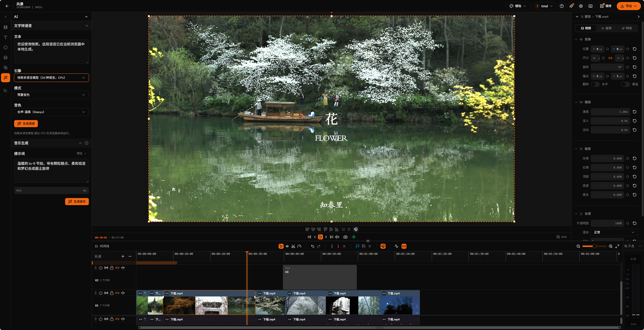This screenshot has width=644, height=330.
Task: Open the Text tool in left sidebar
Action: pos(6,37)
